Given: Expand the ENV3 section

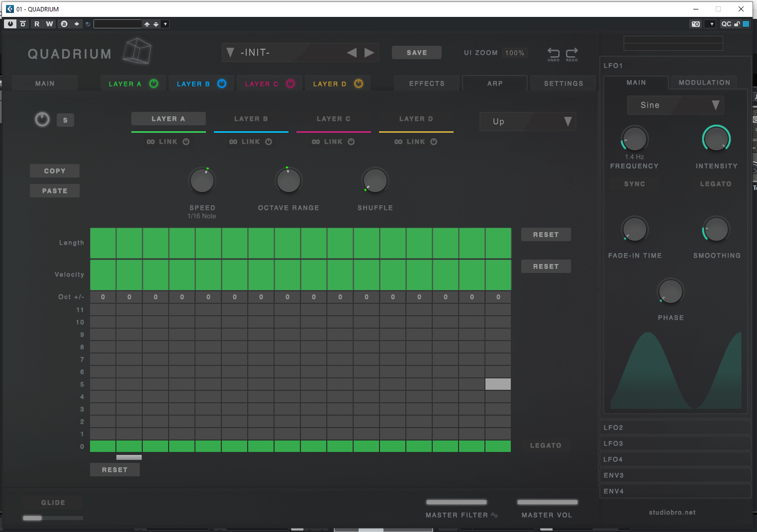Looking at the screenshot, I should pyautogui.click(x=675, y=475).
